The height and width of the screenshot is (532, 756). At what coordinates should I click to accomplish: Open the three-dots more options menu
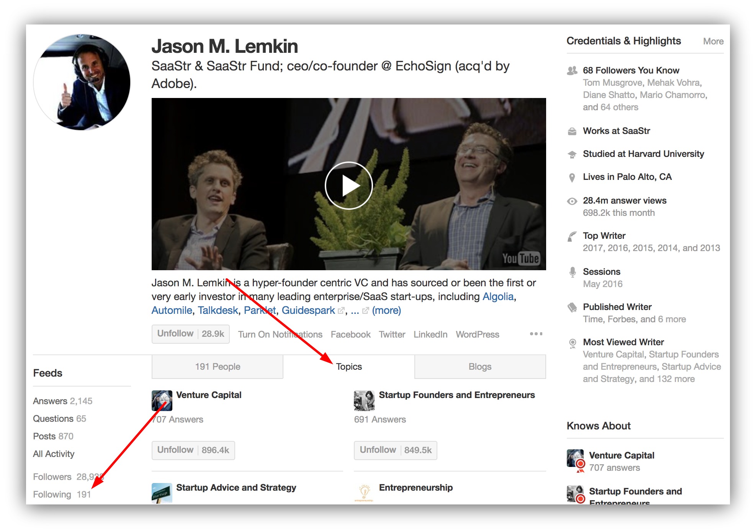coord(536,334)
